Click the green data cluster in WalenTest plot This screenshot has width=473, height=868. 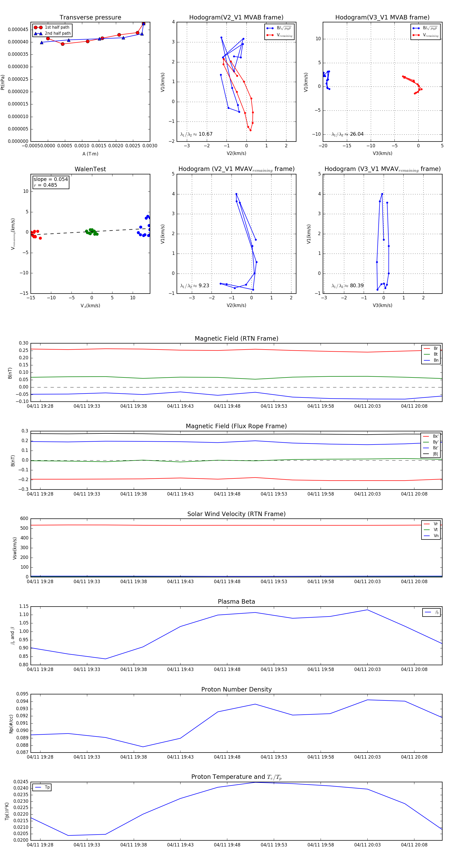(91, 232)
